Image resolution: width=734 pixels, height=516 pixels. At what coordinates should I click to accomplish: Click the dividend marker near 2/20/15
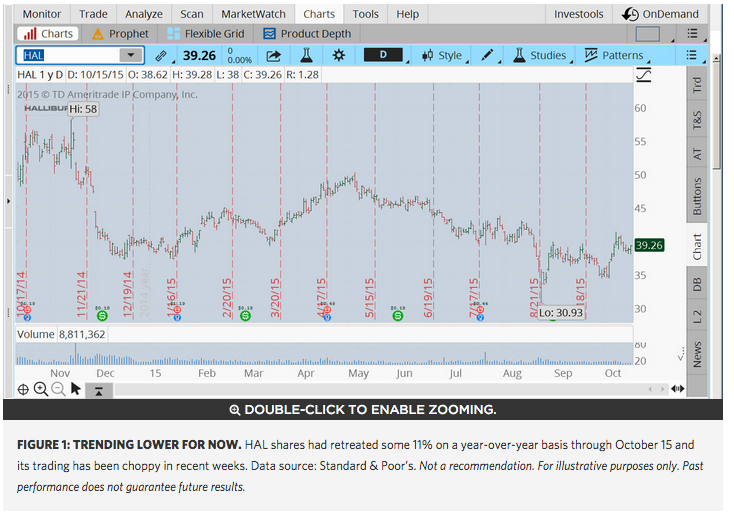pyautogui.click(x=245, y=316)
